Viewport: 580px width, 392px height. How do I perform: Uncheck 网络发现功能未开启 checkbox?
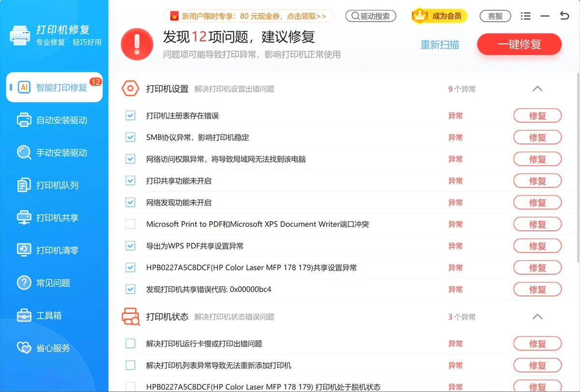[130, 202]
